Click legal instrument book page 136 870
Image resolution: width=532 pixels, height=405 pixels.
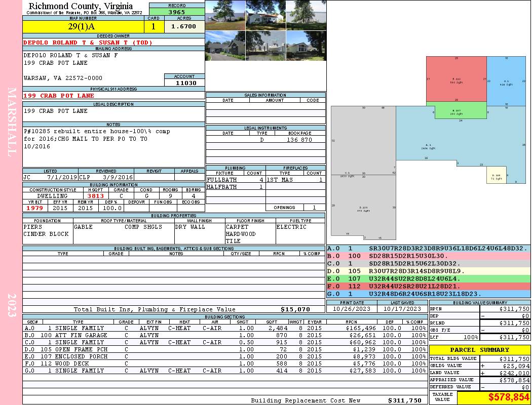click(299, 140)
